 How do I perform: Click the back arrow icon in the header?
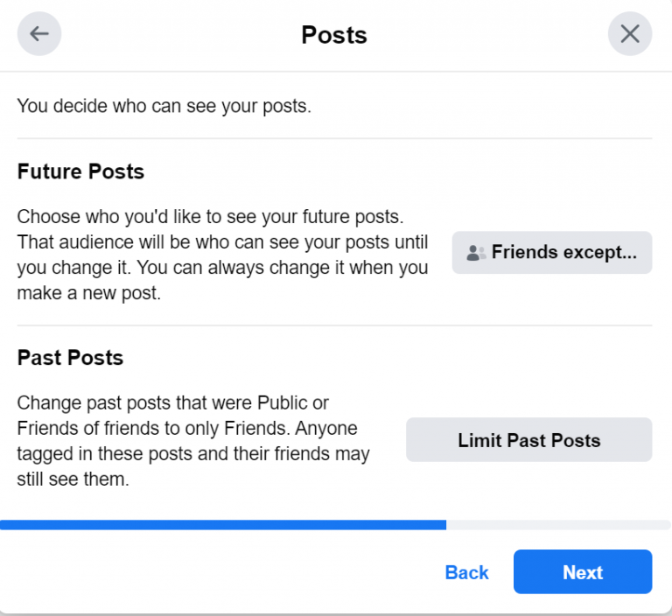point(39,35)
